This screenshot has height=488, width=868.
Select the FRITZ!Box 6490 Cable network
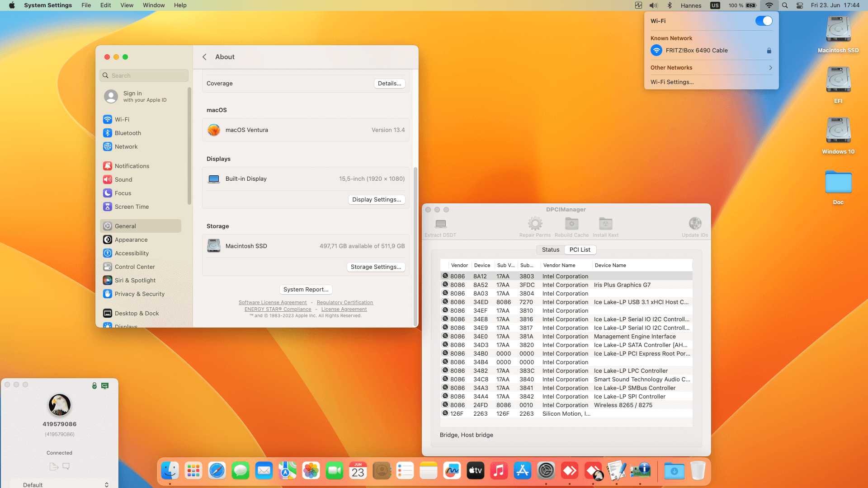697,51
